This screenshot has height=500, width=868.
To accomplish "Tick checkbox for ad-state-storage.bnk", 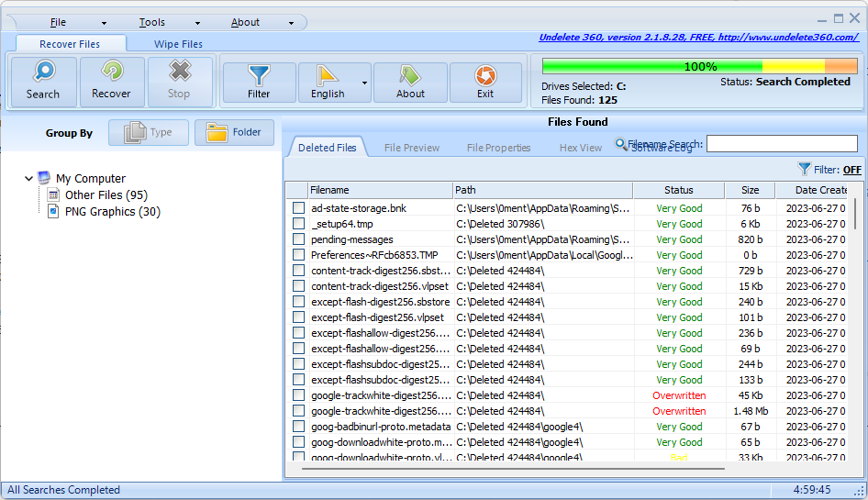I will (298, 208).
